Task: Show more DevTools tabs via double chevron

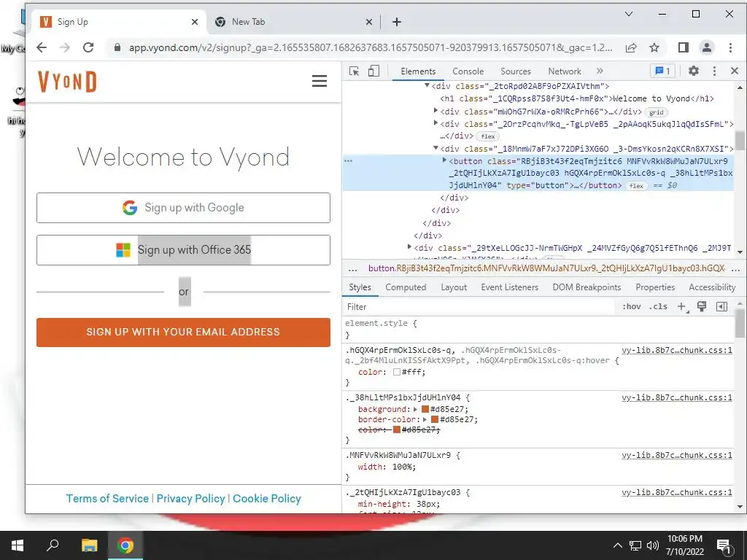Action: point(600,71)
